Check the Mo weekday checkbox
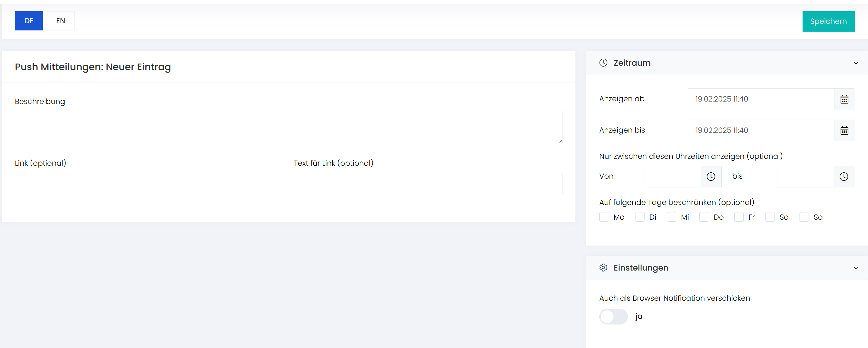 604,217
